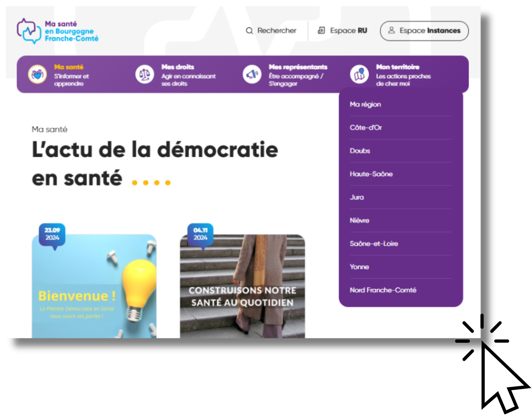Click the Ma santé en Bourgogne Franche-Comté logo
The image size is (532, 418).
click(x=57, y=31)
